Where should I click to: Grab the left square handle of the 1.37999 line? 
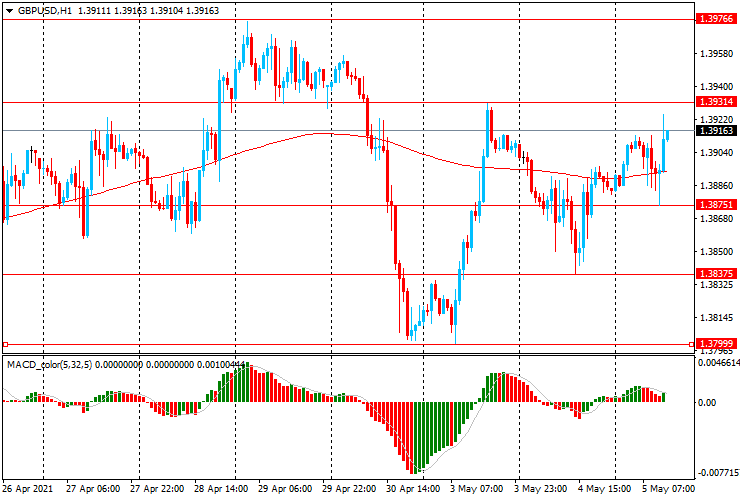pos(6,345)
